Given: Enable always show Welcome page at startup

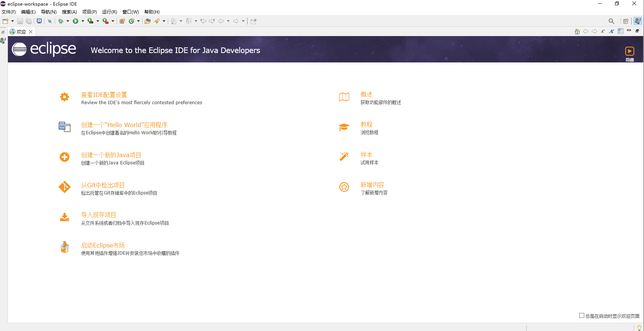Looking at the screenshot, I should click(582, 316).
